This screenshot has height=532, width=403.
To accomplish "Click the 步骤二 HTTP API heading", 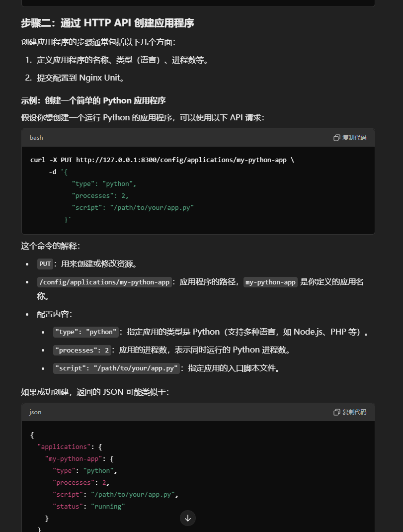I will coord(107,23).
